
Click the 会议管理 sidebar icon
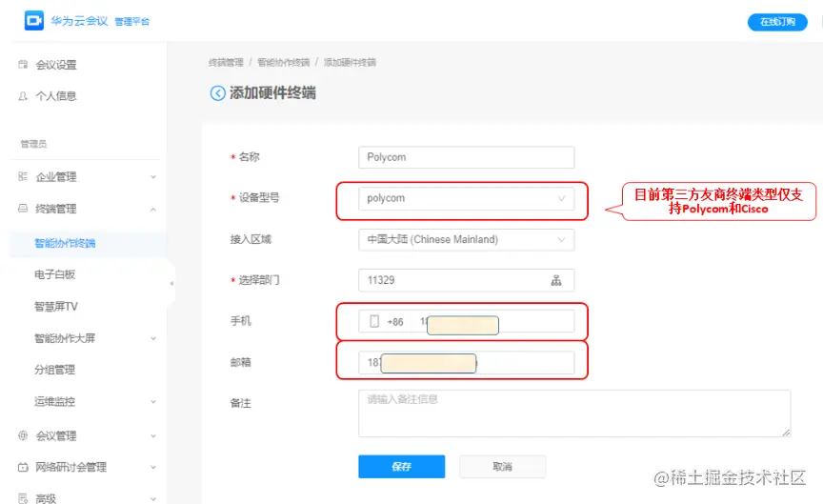pos(23,435)
